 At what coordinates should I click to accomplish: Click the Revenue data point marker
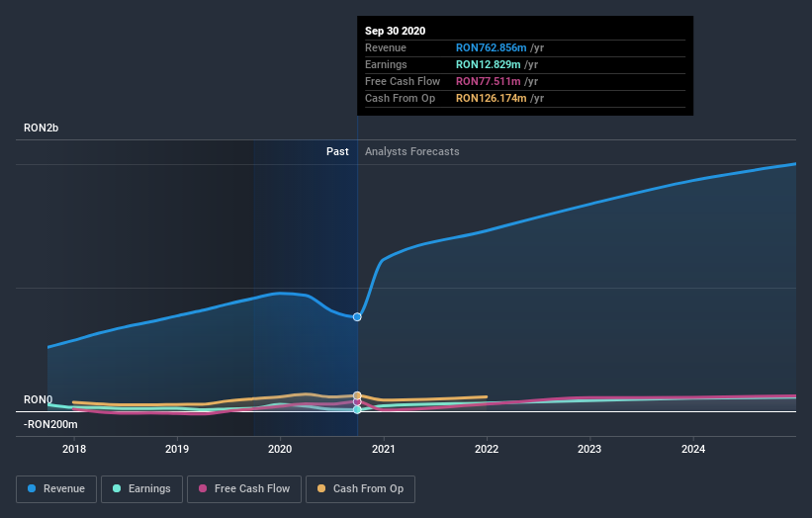coord(357,316)
